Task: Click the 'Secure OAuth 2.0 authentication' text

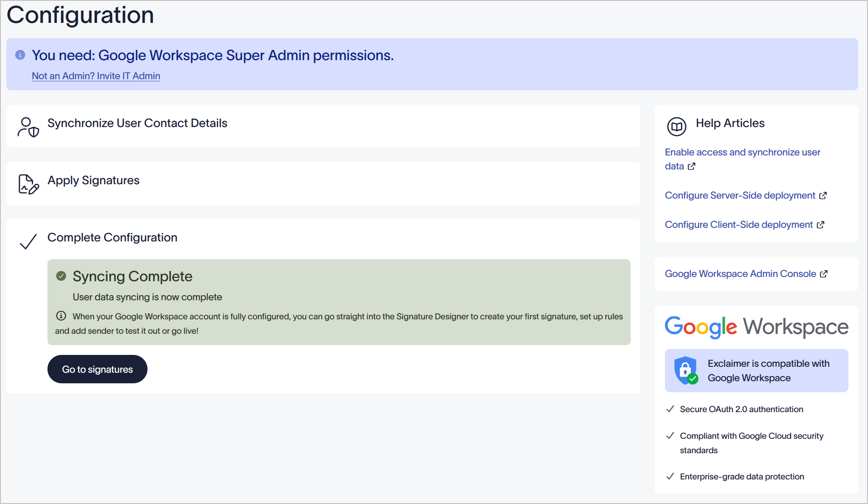Action: click(x=742, y=409)
